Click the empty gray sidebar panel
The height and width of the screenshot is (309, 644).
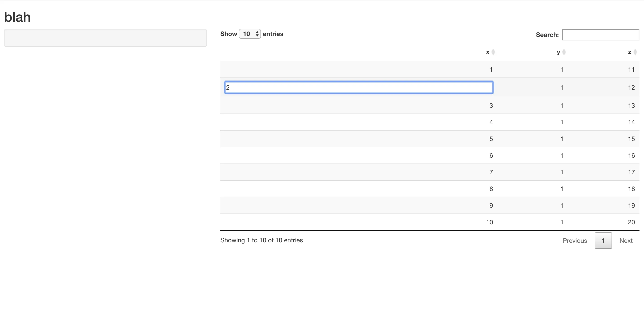(x=105, y=38)
